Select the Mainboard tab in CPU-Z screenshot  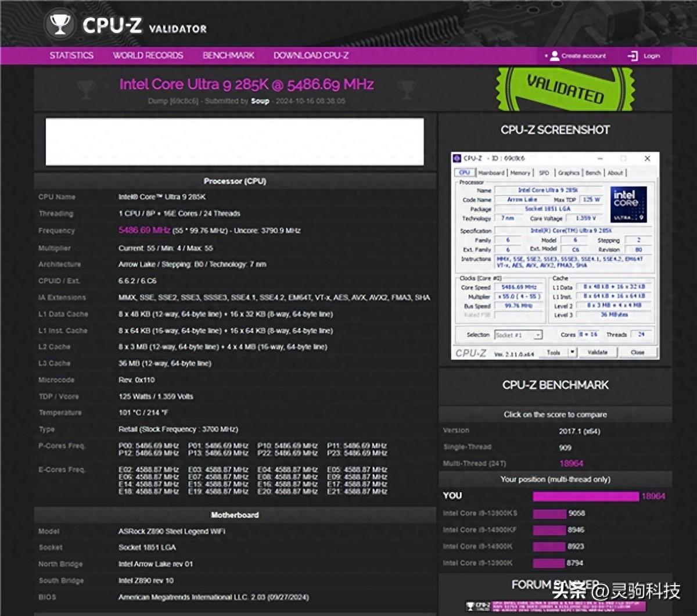click(491, 173)
